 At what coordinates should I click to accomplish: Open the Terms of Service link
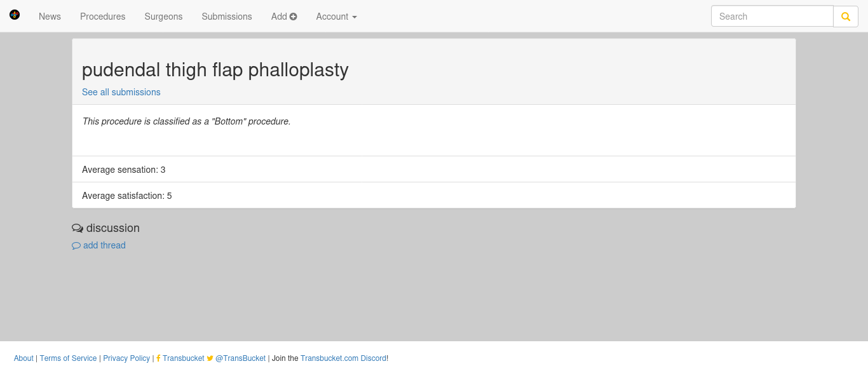point(69,358)
